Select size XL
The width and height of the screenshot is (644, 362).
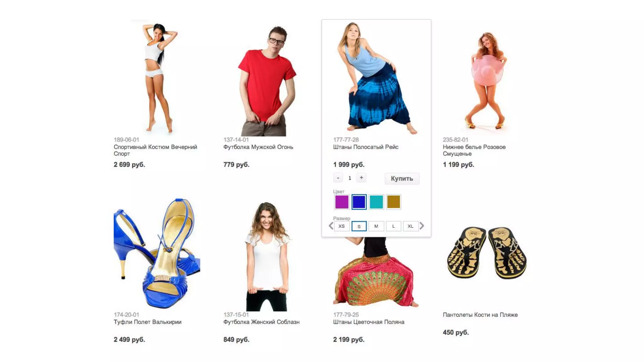[x=410, y=226]
